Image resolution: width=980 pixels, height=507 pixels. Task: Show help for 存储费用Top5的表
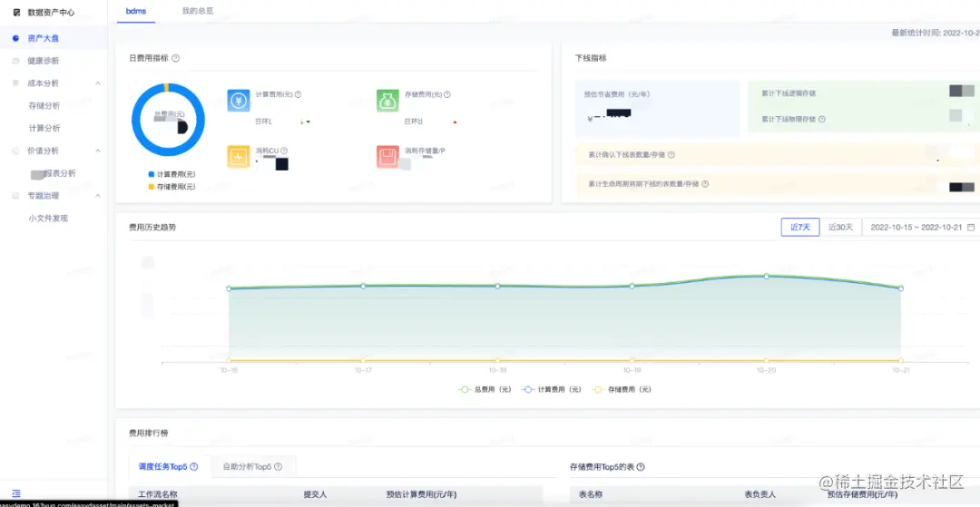click(641, 466)
